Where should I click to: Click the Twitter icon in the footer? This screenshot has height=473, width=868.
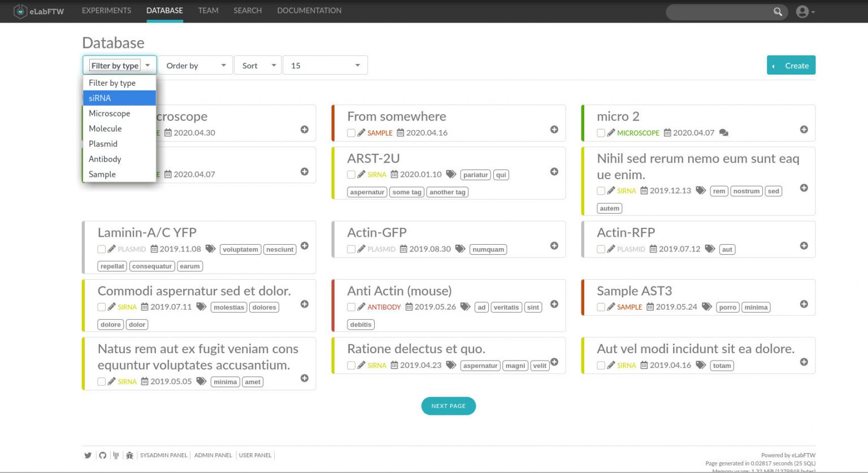pyautogui.click(x=88, y=455)
